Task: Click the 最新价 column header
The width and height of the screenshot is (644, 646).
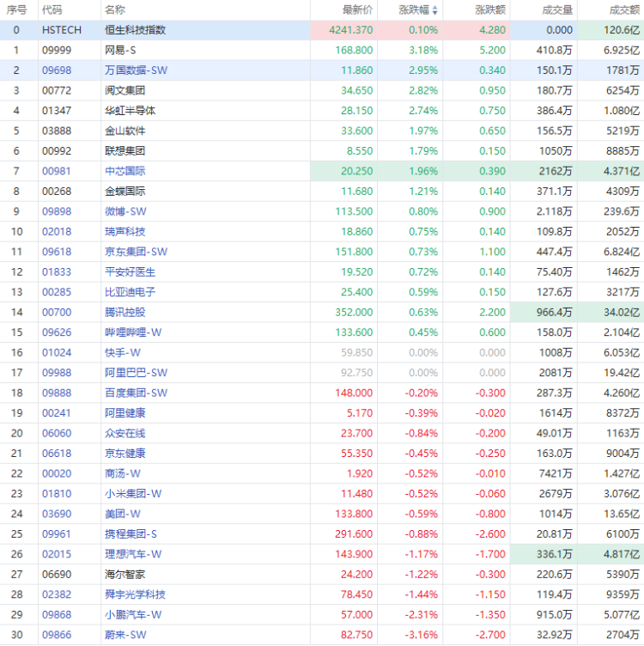Action: pos(357,10)
